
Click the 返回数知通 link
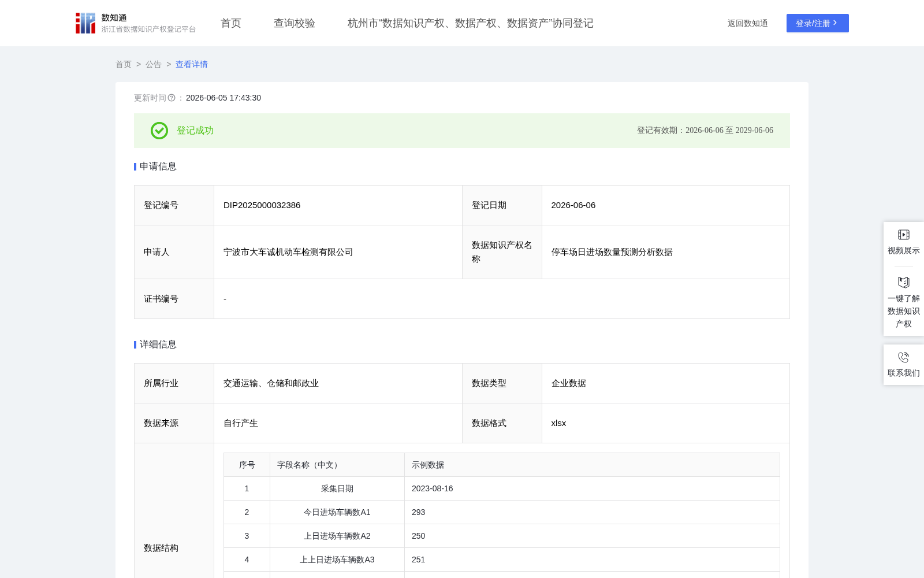(x=748, y=23)
